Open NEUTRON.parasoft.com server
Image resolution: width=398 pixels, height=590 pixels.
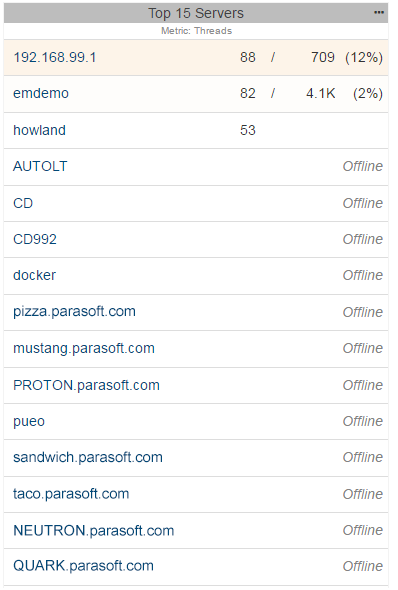coord(93,531)
